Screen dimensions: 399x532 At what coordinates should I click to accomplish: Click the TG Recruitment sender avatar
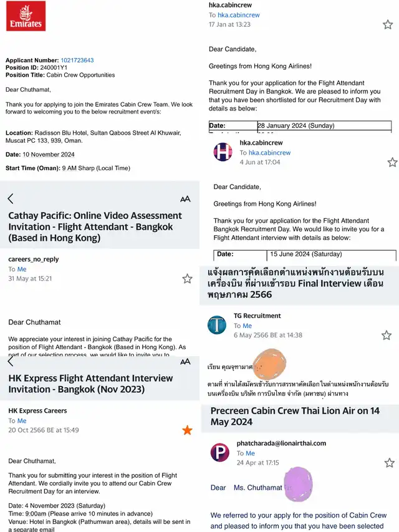[217, 324]
